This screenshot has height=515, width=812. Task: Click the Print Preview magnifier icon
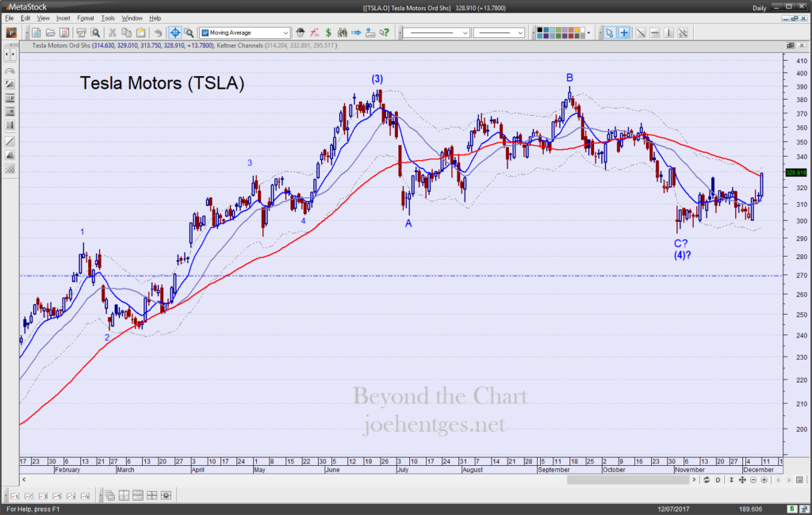pos(95,32)
